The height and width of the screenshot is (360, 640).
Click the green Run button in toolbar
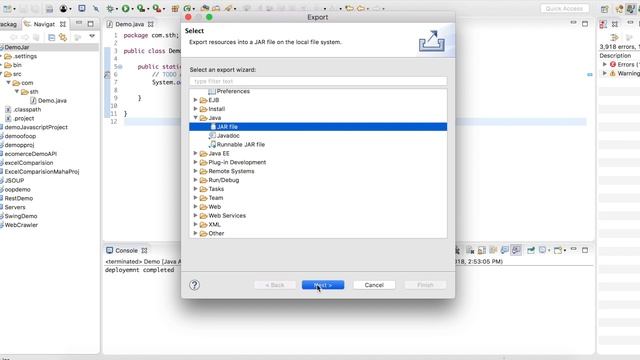coord(126,8)
